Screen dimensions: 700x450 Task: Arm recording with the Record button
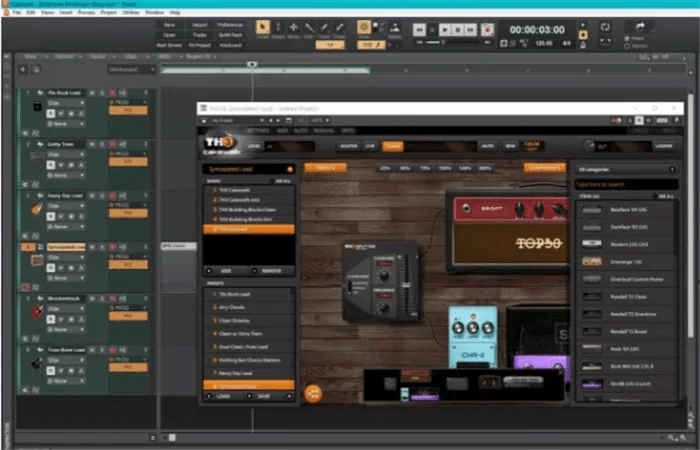487,29
